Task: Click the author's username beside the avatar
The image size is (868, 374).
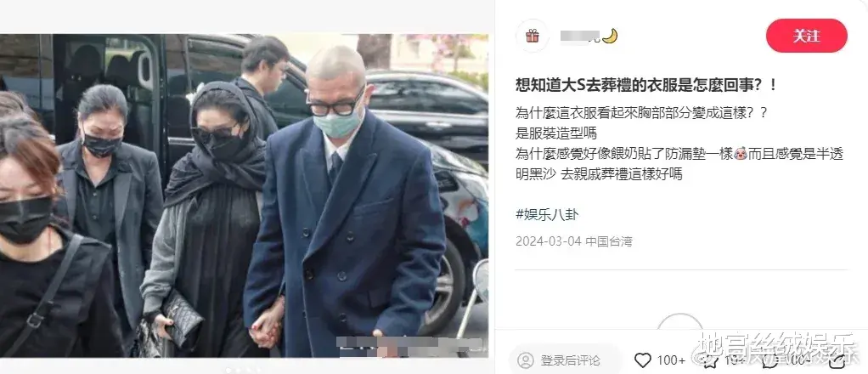Action: 580,36
